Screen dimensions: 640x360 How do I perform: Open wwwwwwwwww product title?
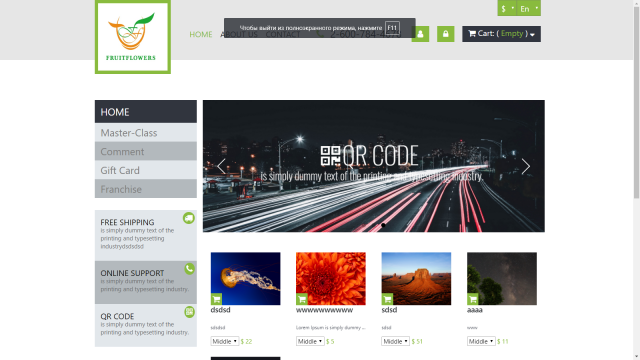pos(324,310)
